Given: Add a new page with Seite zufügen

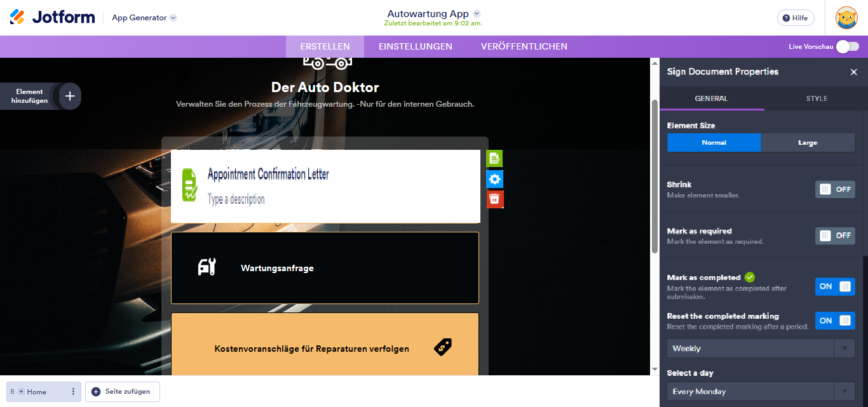Looking at the screenshot, I should 122,392.
